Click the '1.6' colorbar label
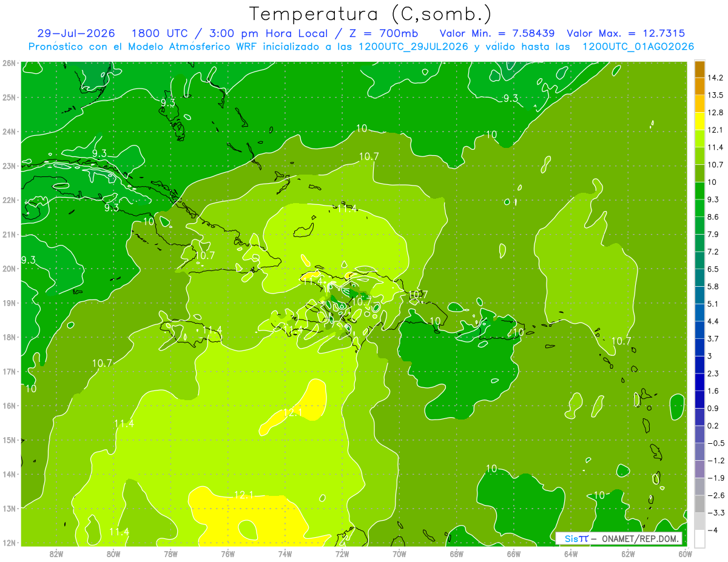Image resolution: width=728 pixels, height=562 pixels. [x=713, y=390]
